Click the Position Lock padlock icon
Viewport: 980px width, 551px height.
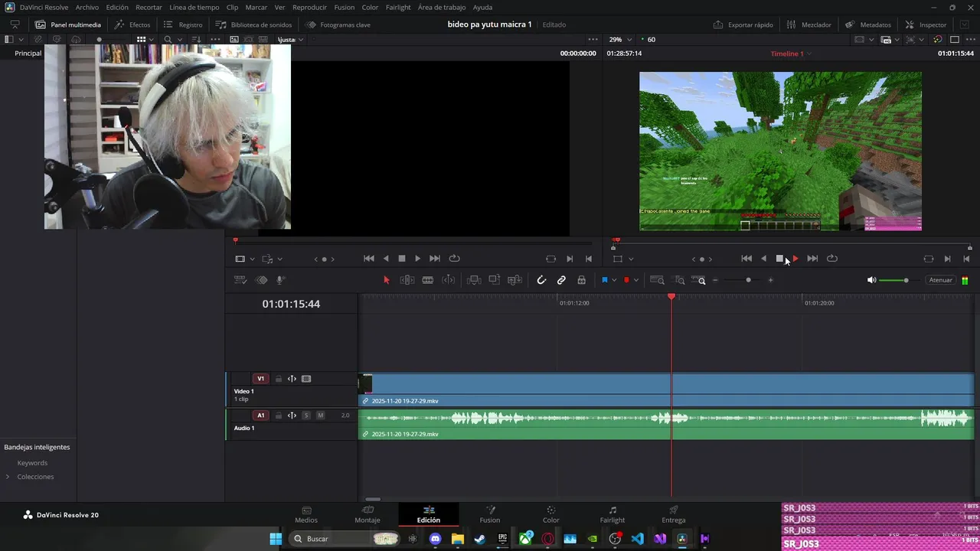click(x=582, y=280)
